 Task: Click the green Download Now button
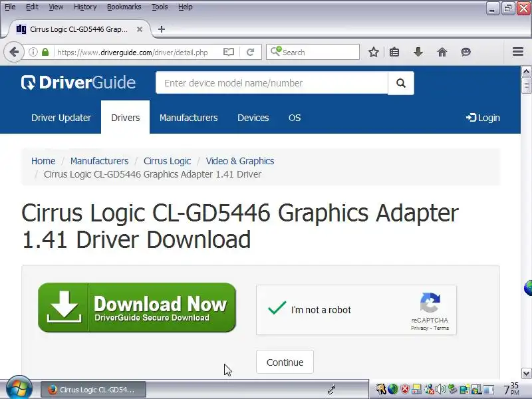pos(137,307)
